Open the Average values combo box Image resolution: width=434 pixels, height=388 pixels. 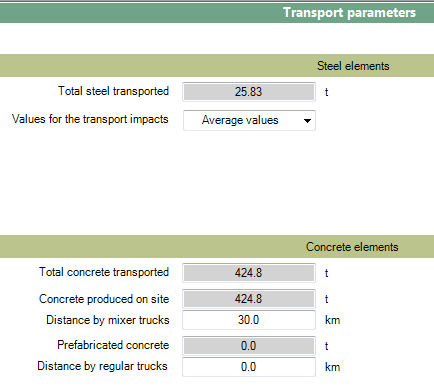click(249, 120)
